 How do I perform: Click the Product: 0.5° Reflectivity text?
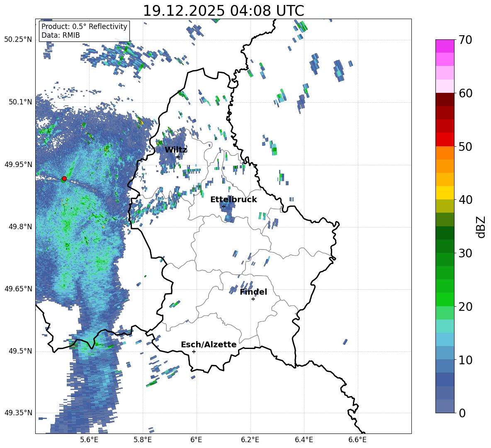pyautogui.click(x=84, y=26)
